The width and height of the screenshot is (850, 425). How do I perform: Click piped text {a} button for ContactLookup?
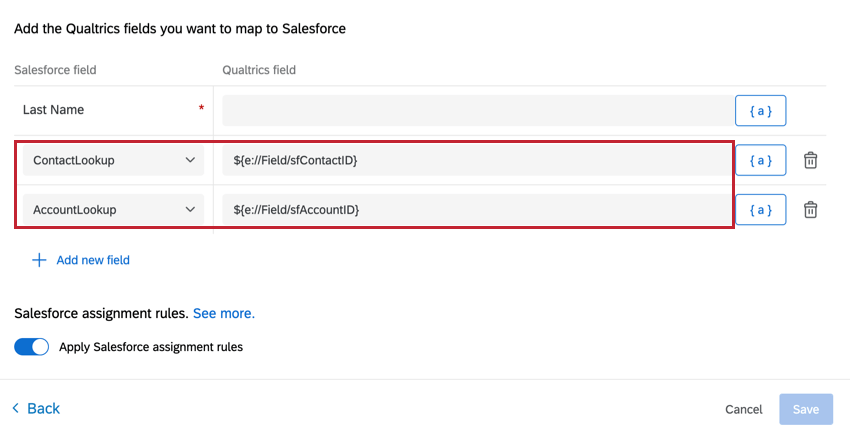tap(760, 160)
